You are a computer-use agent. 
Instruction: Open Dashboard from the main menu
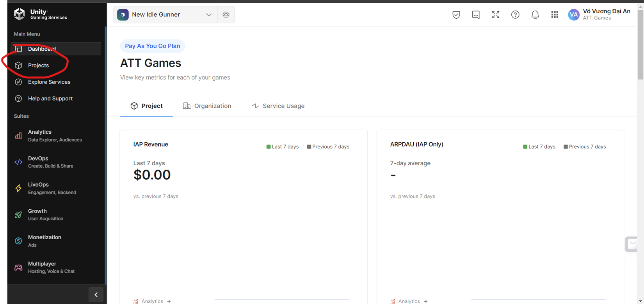56,49
